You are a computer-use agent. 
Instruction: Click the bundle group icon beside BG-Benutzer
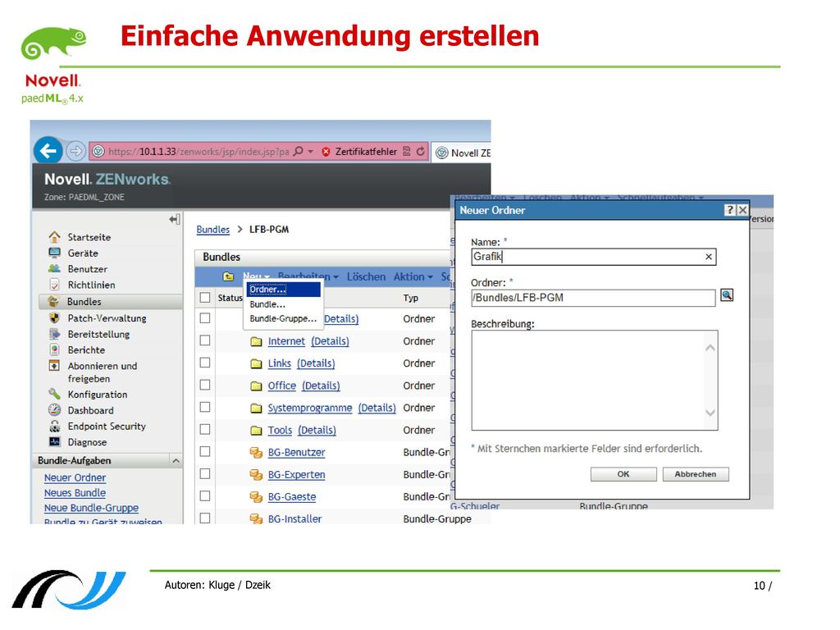[256, 453]
